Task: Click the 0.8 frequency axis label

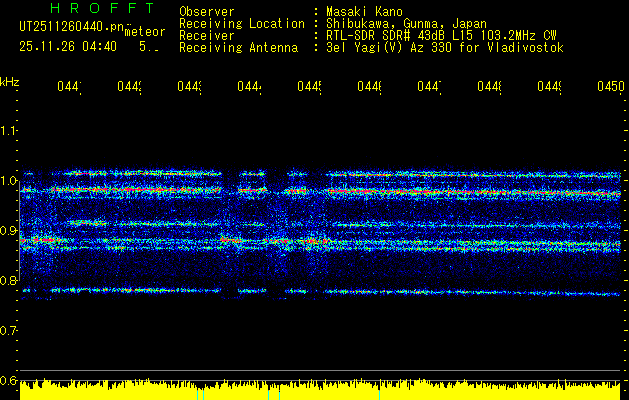Action: pos(8,280)
